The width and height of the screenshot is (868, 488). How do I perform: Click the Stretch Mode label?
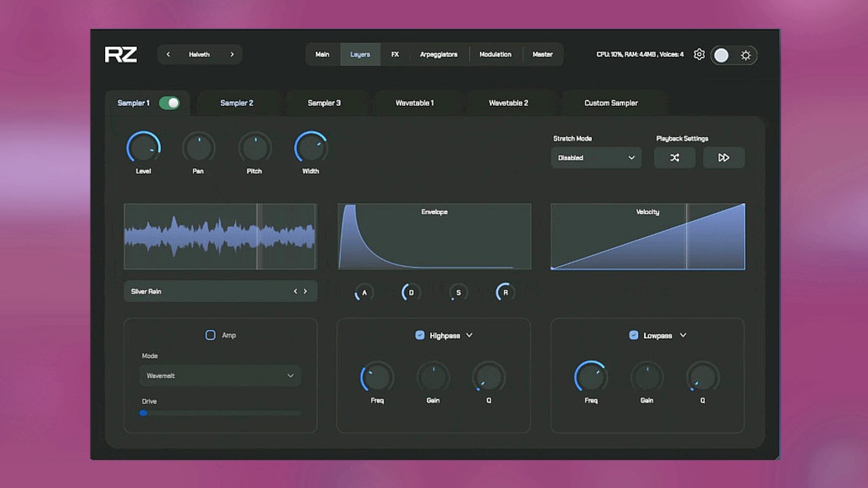572,138
